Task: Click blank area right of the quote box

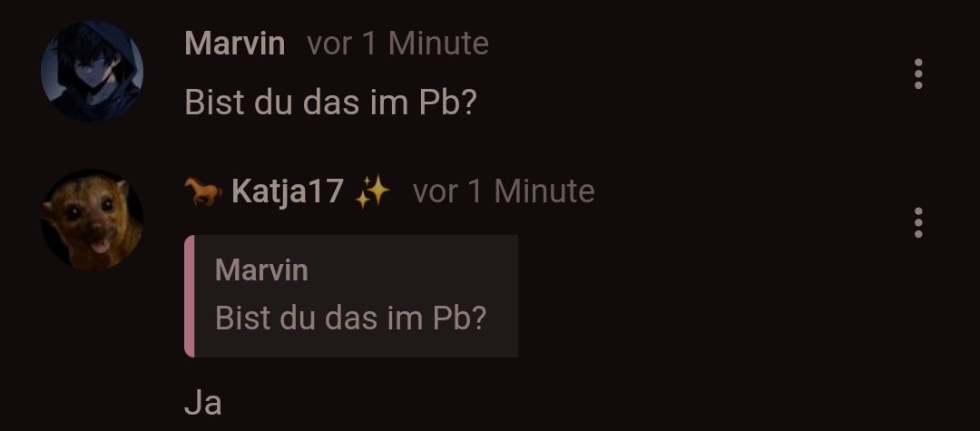Action: click(706, 296)
